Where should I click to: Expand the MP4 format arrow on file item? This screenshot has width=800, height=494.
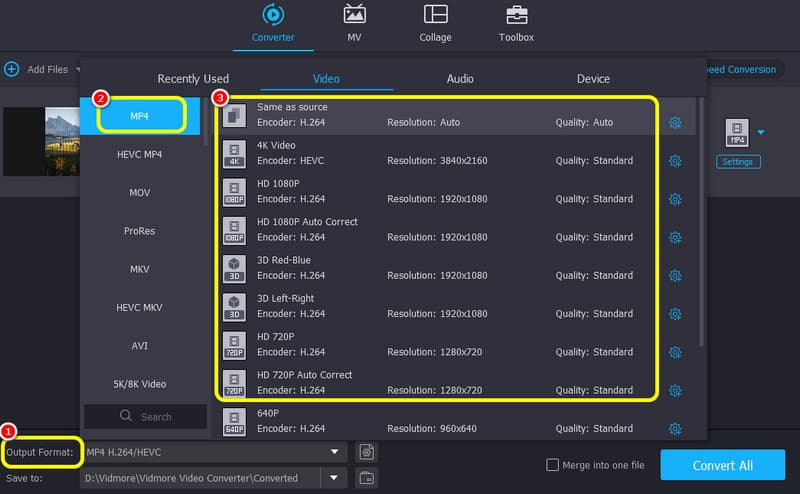(761, 132)
